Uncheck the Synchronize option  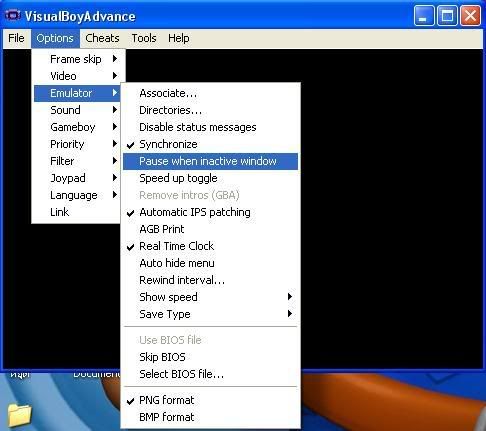tap(210, 144)
